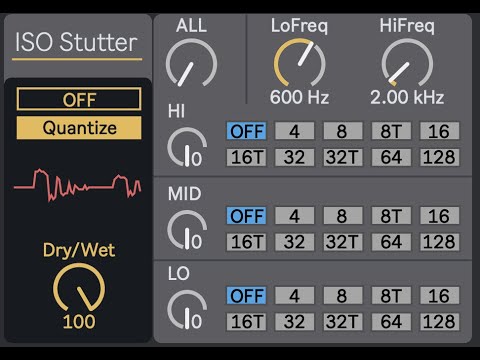Select 64 in the MID band

click(x=391, y=242)
